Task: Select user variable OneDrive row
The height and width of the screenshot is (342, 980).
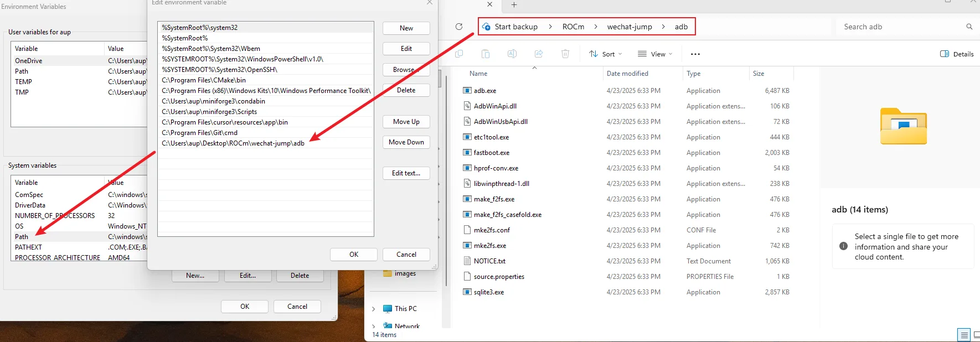Action: tap(80, 61)
